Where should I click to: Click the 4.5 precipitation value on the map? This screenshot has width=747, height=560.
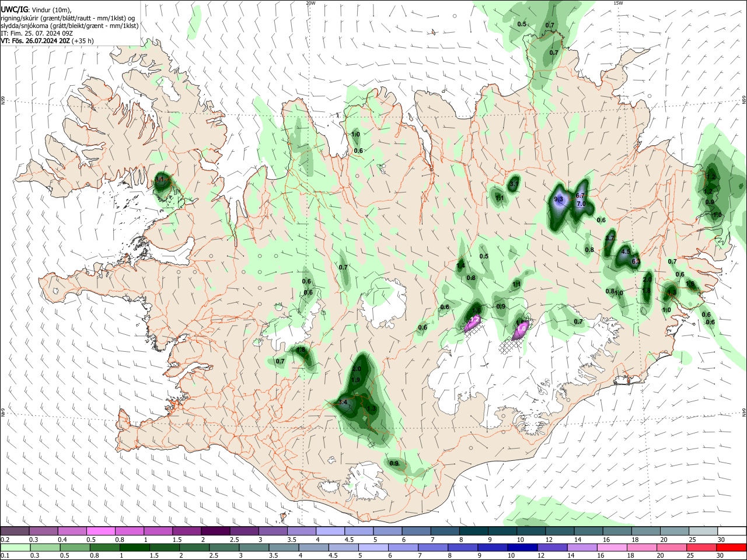(x=626, y=252)
